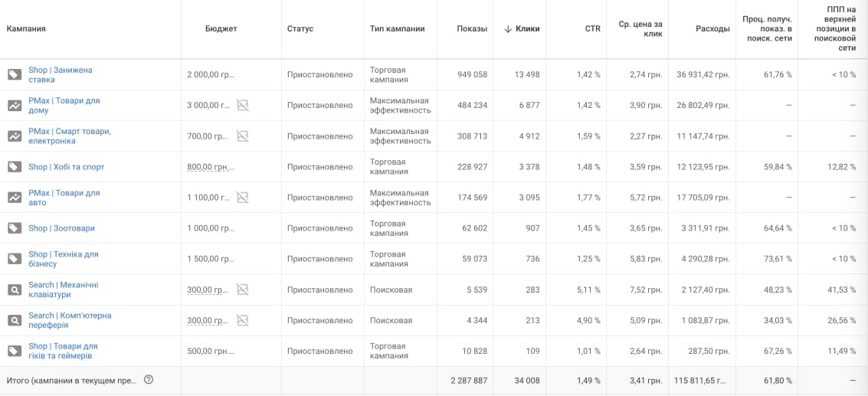Open the Shop | Техніка для бізнесу campaign
Screen dimensions: 868x396
tap(63, 259)
